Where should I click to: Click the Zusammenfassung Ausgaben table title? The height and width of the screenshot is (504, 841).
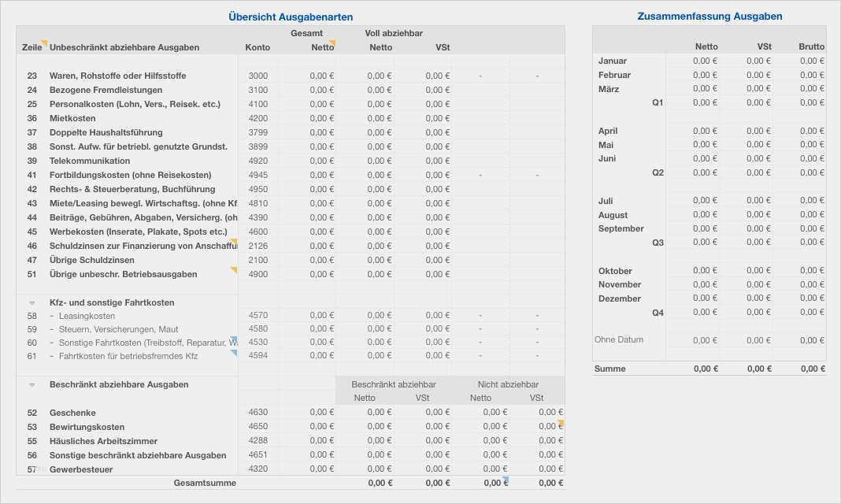(709, 17)
